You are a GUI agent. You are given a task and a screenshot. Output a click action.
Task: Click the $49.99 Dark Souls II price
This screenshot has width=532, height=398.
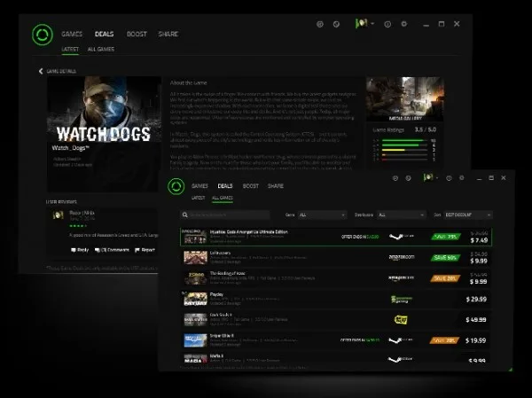476,320
